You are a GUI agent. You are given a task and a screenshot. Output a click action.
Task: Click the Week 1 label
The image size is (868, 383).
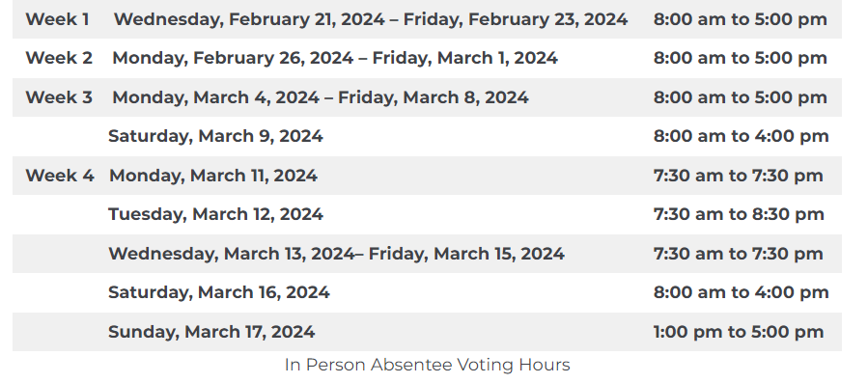pos(57,19)
